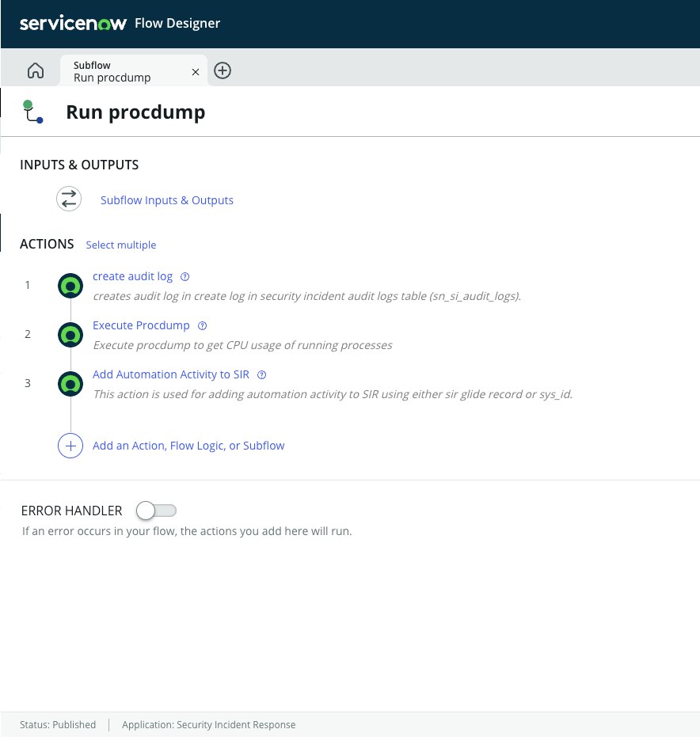Enable the Error Handler toggle
The width and height of the screenshot is (700, 748).
(156, 511)
